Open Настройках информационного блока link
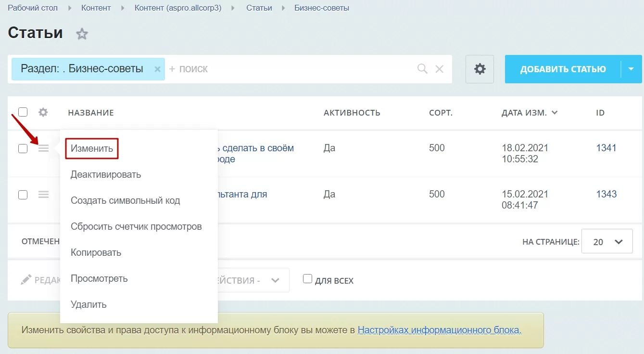This screenshot has height=354, width=644. 440,330
